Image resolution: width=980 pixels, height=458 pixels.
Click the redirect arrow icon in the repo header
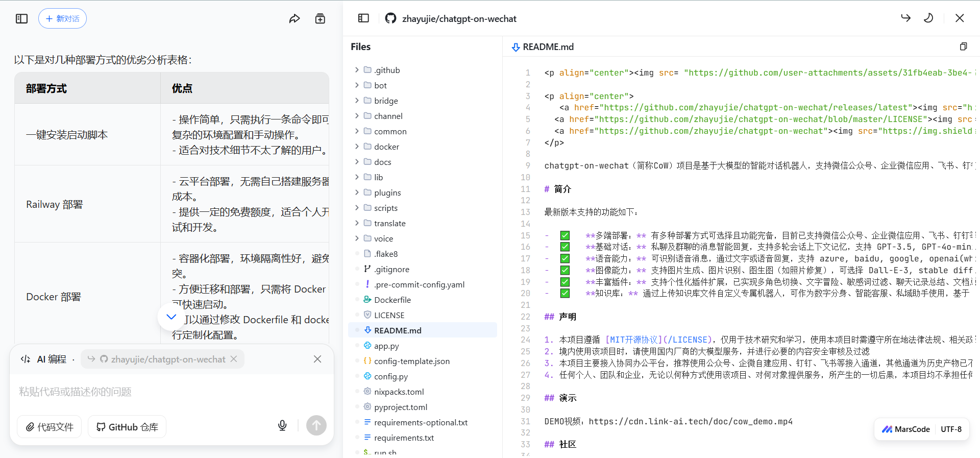pyautogui.click(x=905, y=18)
